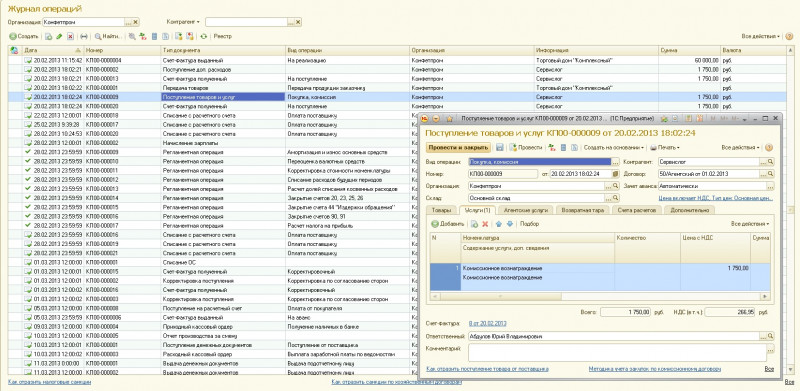Open Контрагент Сервислог with magnifier icon
Viewport: 800px width, 391px height.
click(x=770, y=162)
